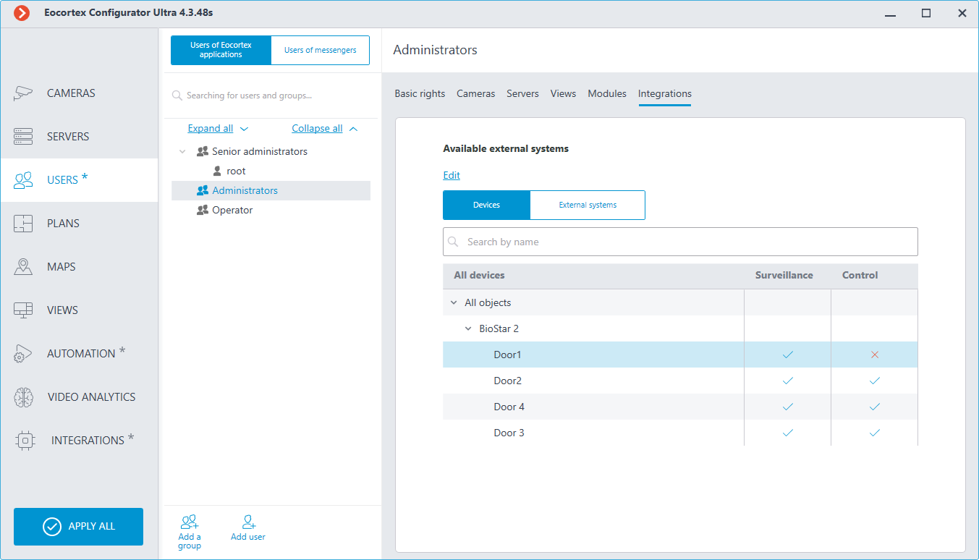979x560 pixels.
Task: Open the Automation gear icon
Action: click(24, 354)
